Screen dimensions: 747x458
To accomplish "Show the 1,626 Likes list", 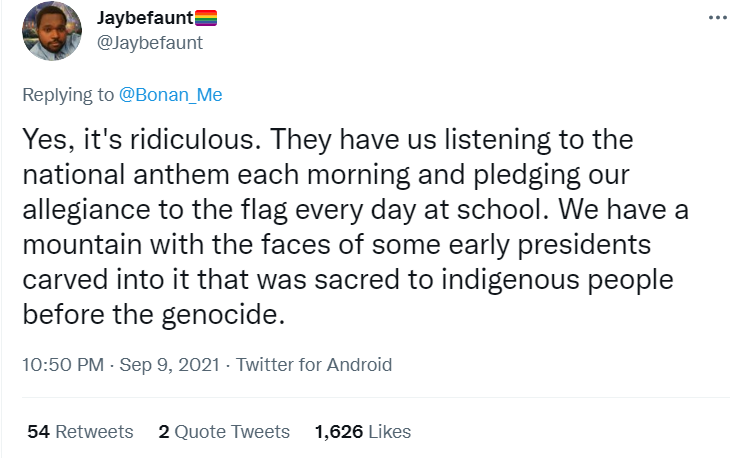I will pyautogui.click(x=362, y=432).
